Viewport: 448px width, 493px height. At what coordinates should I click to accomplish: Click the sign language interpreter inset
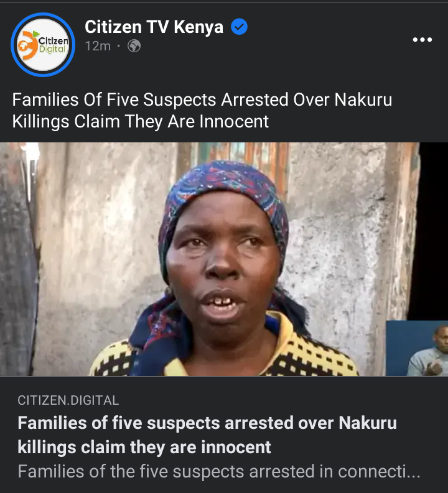(x=417, y=348)
